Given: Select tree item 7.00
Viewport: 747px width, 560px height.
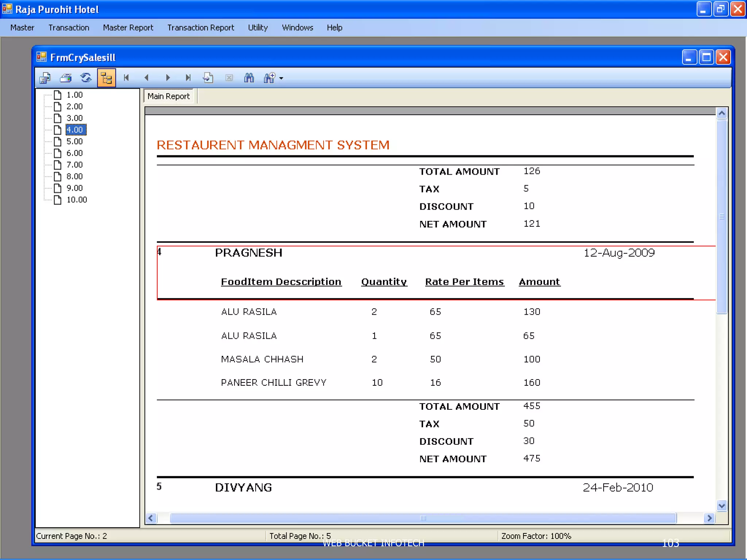Looking at the screenshot, I should click(74, 165).
